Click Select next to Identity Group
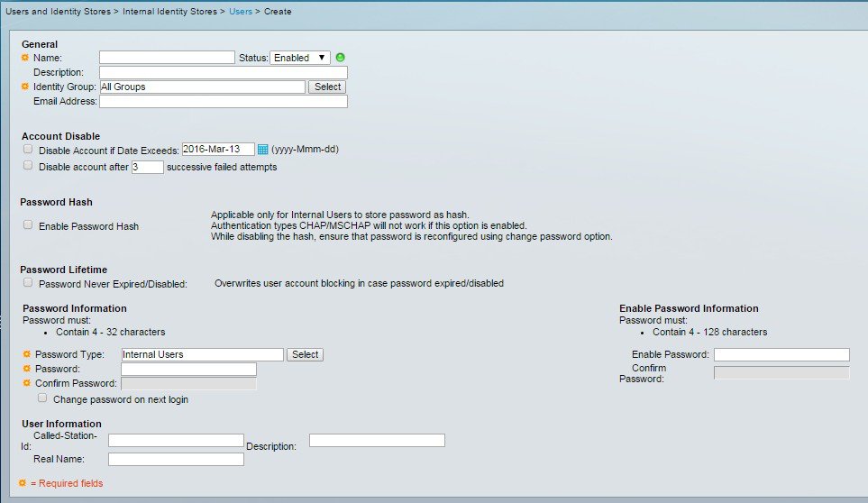 coord(328,87)
